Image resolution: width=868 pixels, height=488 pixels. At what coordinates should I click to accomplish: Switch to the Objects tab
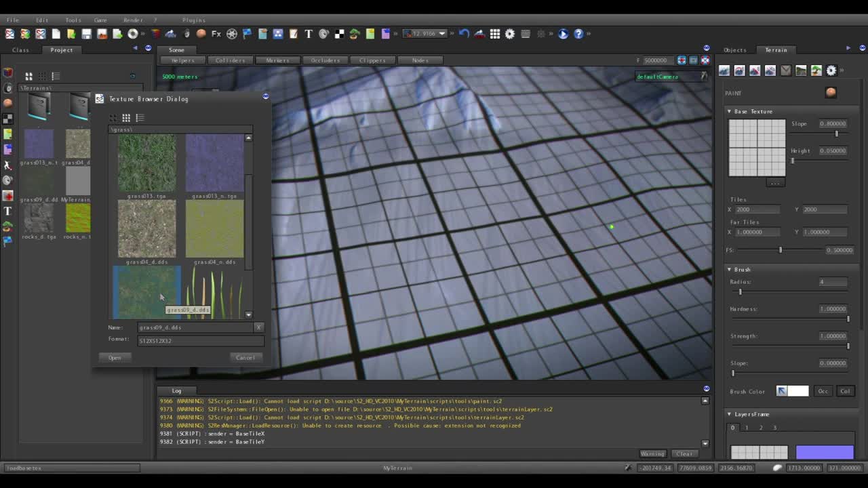(x=736, y=49)
